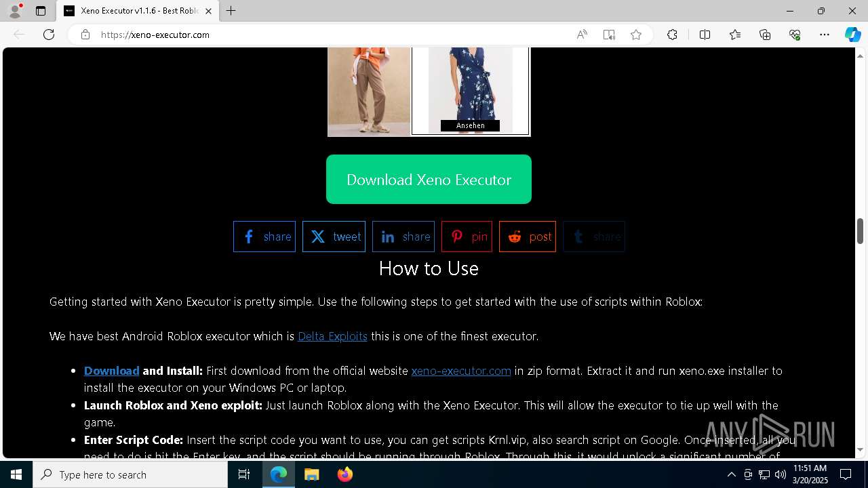Click the Ansehen ad button
This screenshot has height=488, width=868.
coord(470,125)
